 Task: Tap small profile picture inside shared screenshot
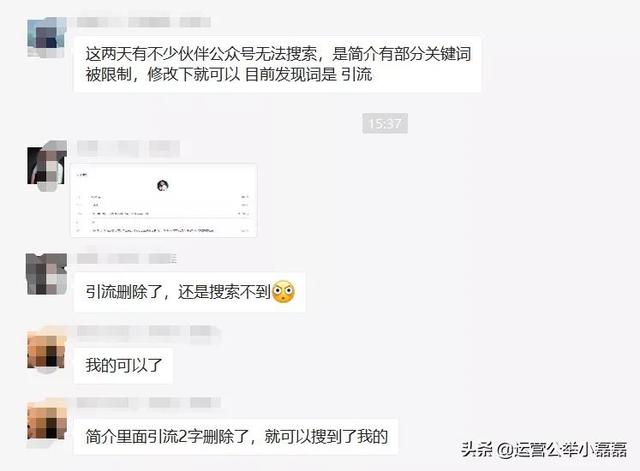[x=163, y=186]
